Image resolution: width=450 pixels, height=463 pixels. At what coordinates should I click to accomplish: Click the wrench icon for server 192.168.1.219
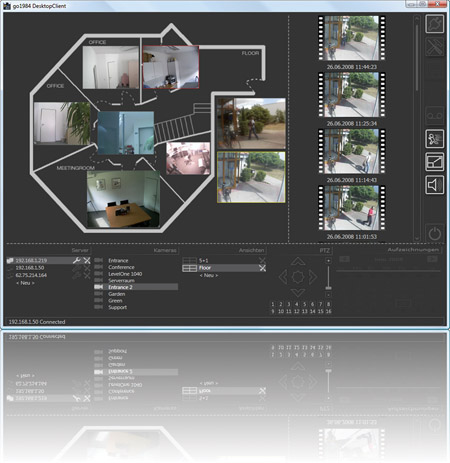click(77, 260)
